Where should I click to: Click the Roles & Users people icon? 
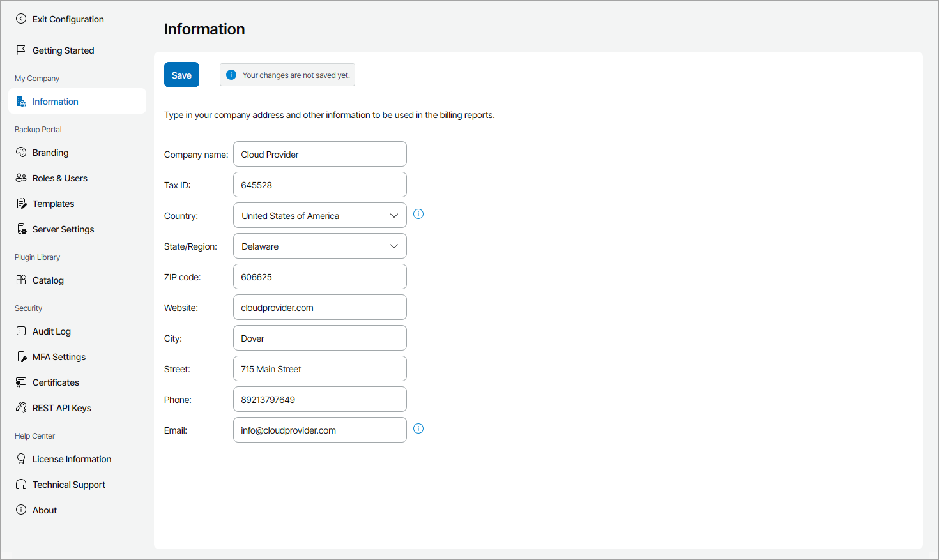pos(21,178)
